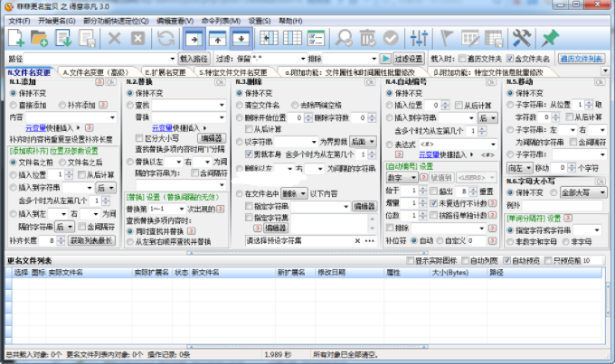Image resolution: width=615 pixels, height=364 pixels.
Task: Click the document with green arrow icon
Action: [63, 39]
